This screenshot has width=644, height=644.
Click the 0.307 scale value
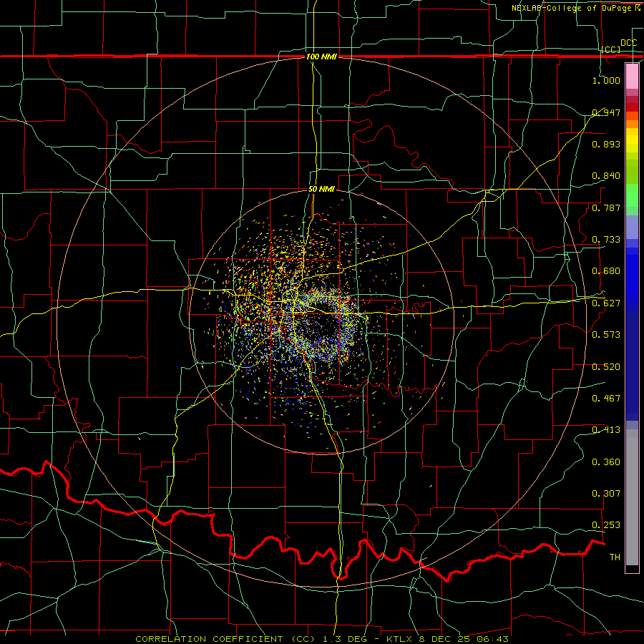click(606, 494)
